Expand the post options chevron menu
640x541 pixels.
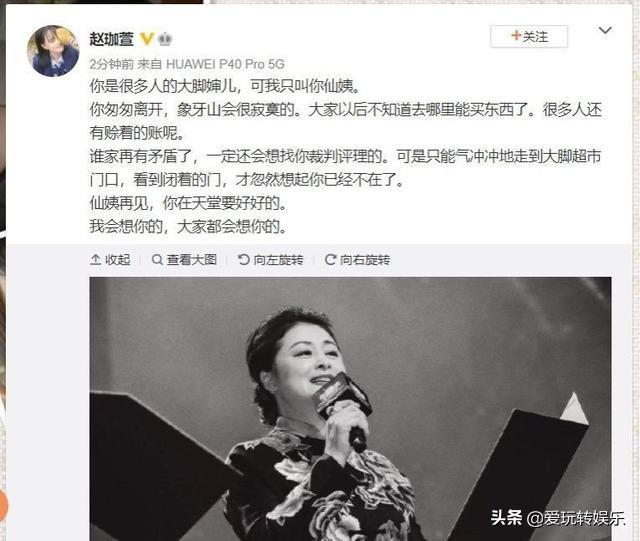point(605,30)
